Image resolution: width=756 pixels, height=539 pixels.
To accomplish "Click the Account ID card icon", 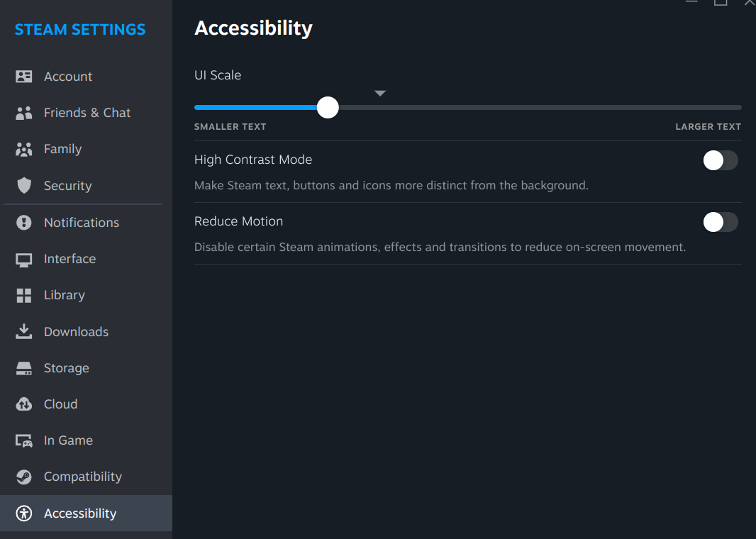I will pyautogui.click(x=23, y=76).
